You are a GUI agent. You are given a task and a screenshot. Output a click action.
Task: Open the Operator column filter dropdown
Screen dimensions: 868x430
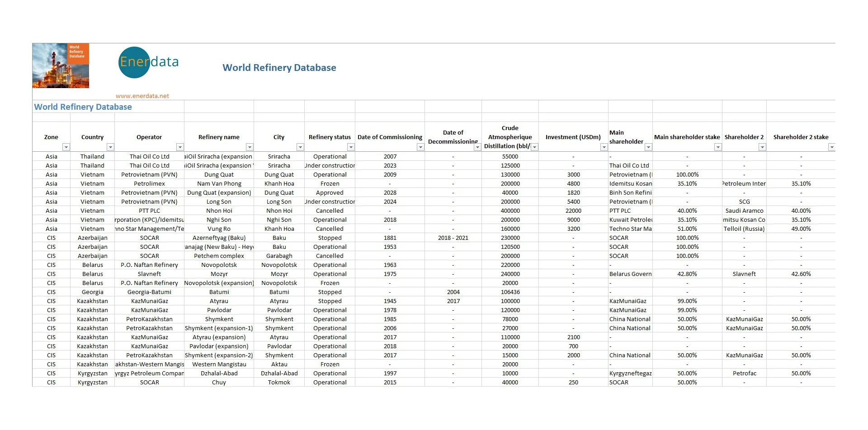pyautogui.click(x=180, y=147)
